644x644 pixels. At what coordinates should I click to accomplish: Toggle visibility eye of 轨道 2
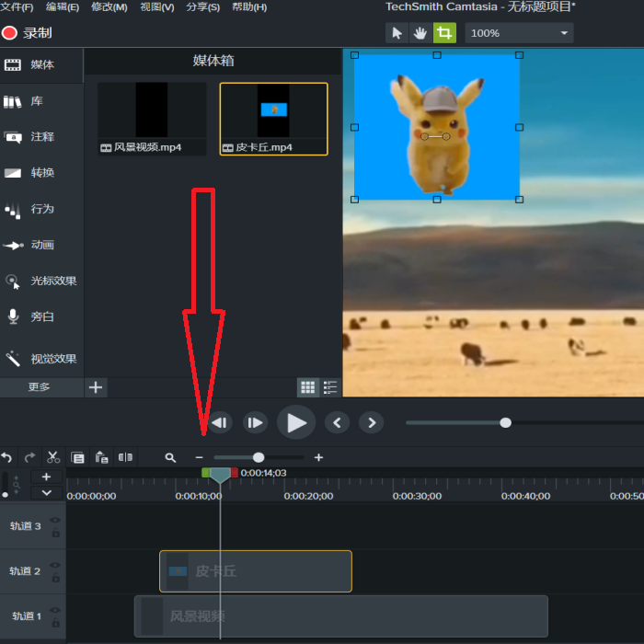coord(55,565)
